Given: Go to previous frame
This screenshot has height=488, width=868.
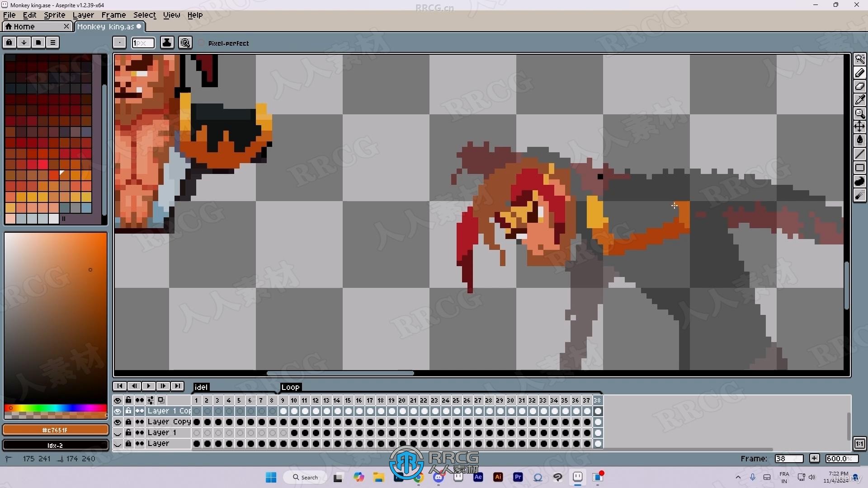Looking at the screenshot, I should point(134,386).
